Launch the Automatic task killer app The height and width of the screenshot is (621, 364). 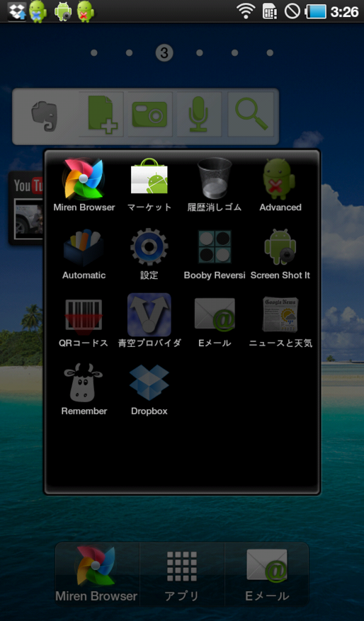pyautogui.click(x=84, y=253)
